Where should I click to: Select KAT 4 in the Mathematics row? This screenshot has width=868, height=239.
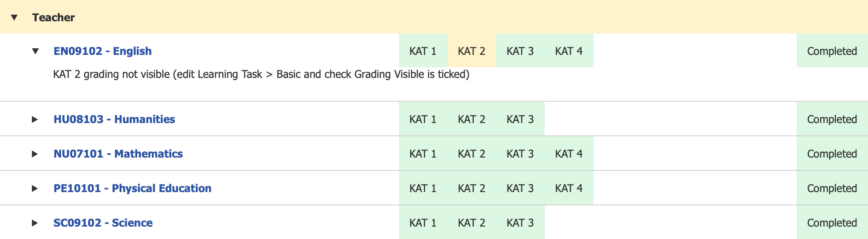(x=569, y=154)
